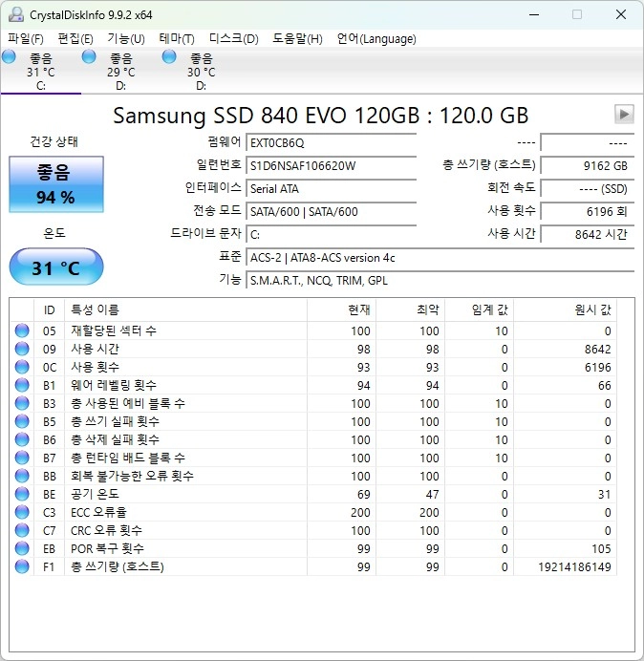Select the 회복 불가능한 오류 횟수 attribute
644x661 pixels.
(x=132, y=476)
